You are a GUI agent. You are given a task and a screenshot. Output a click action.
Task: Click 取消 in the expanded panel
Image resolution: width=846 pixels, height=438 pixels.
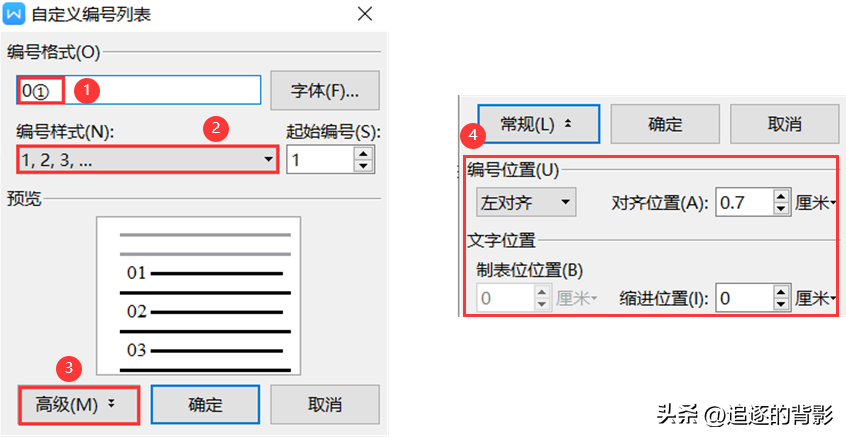pyautogui.click(x=784, y=124)
